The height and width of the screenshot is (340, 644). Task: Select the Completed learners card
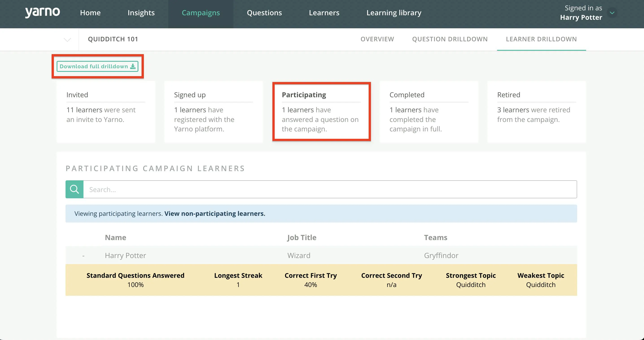pyautogui.click(x=429, y=112)
